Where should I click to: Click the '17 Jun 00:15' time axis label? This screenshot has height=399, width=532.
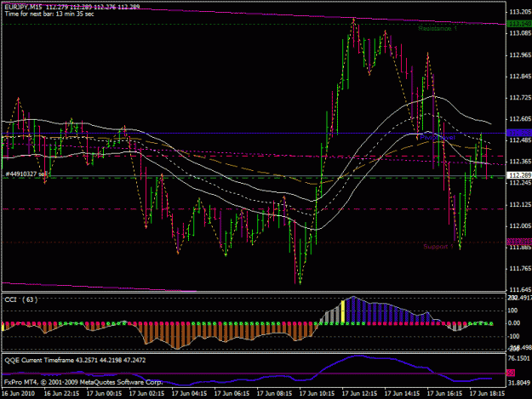[x=104, y=393]
